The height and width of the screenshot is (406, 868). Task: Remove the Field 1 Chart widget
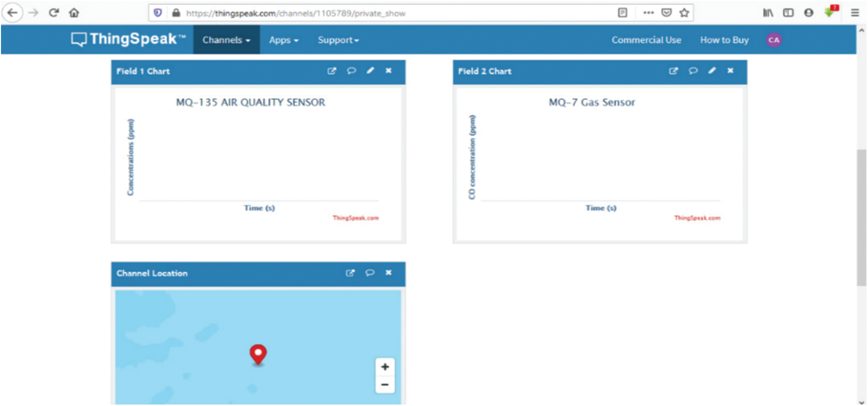tap(389, 71)
